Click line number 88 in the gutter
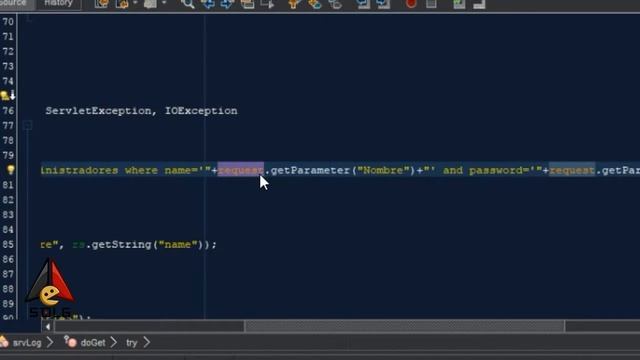The height and width of the screenshot is (360, 640). 8,289
